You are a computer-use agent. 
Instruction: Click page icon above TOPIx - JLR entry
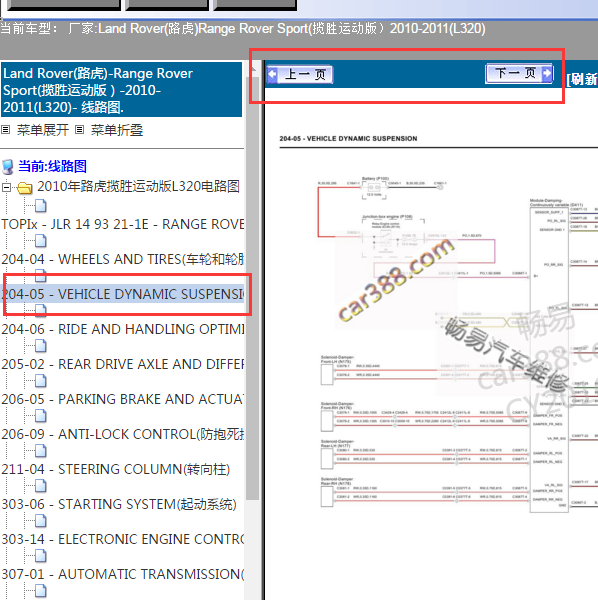(41, 206)
